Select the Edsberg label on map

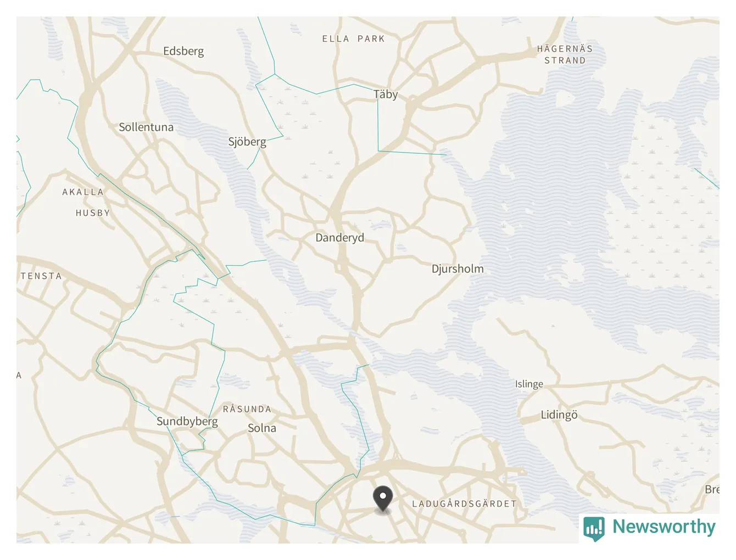[x=183, y=52]
